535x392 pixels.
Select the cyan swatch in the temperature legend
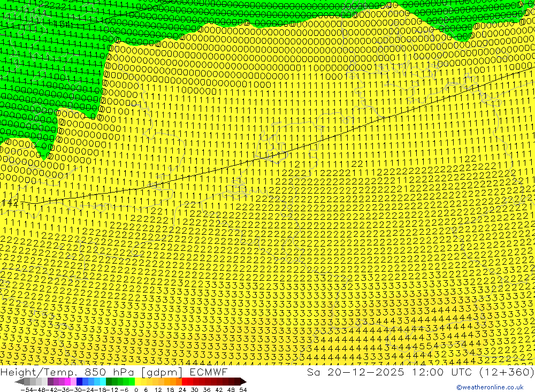pos(103,382)
